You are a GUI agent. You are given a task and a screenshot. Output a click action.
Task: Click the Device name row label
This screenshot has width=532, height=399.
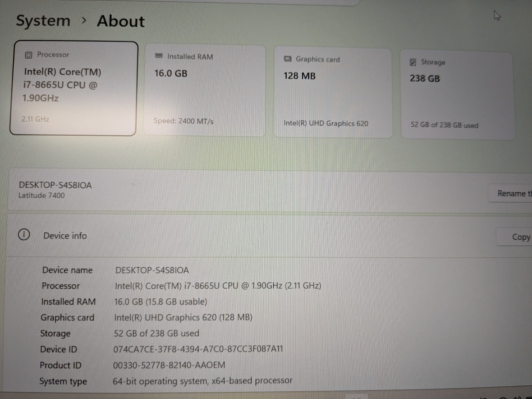[67, 270]
